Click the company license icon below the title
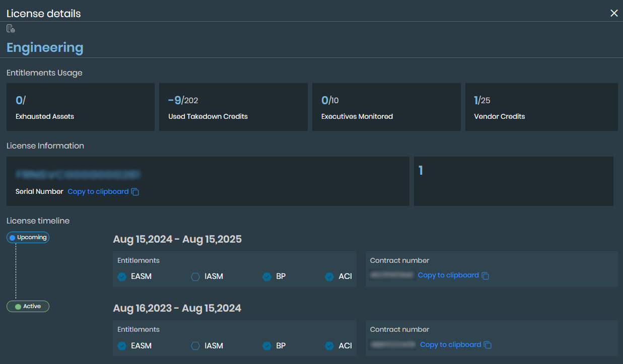This screenshot has height=364, width=623. point(10,28)
